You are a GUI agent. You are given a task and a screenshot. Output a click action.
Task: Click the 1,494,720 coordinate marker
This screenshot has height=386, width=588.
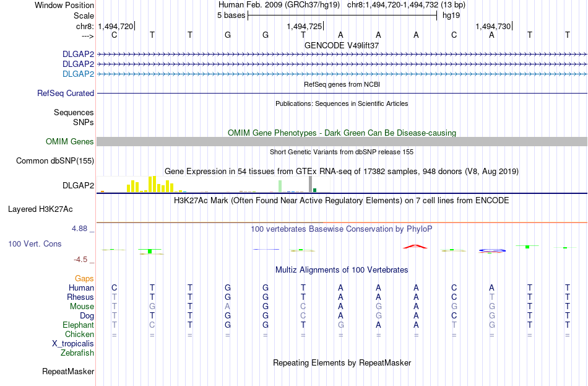[x=116, y=26]
